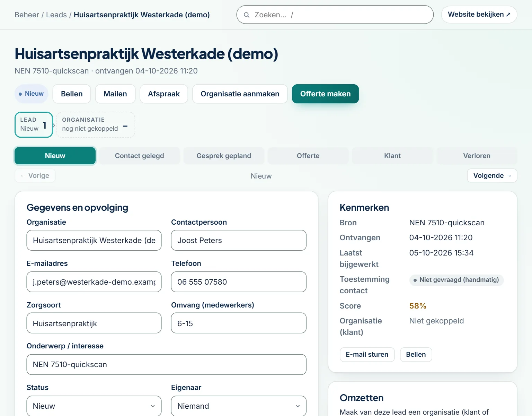
Task: Click Bellen button in Kenmerken card
Action: pos(416,355)
